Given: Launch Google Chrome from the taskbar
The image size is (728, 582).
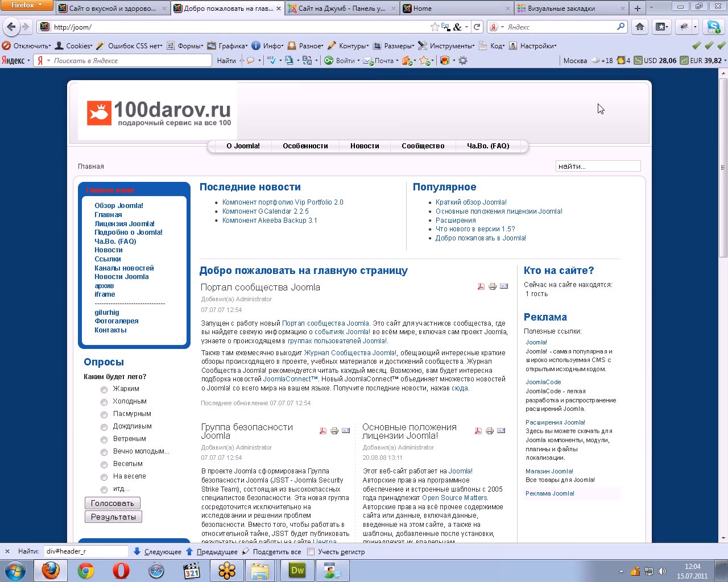Looking at the screenshot, I should 86,571.
